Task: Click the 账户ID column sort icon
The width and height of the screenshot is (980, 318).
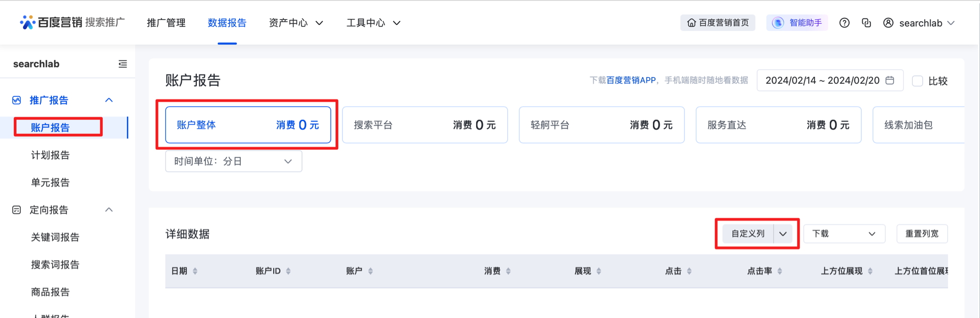Action: tap(288, 271)
